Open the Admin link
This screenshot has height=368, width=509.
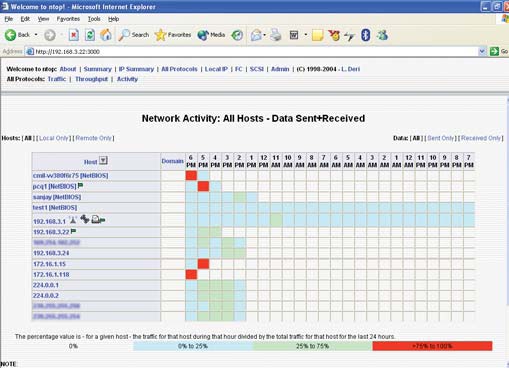pos(280,69)
